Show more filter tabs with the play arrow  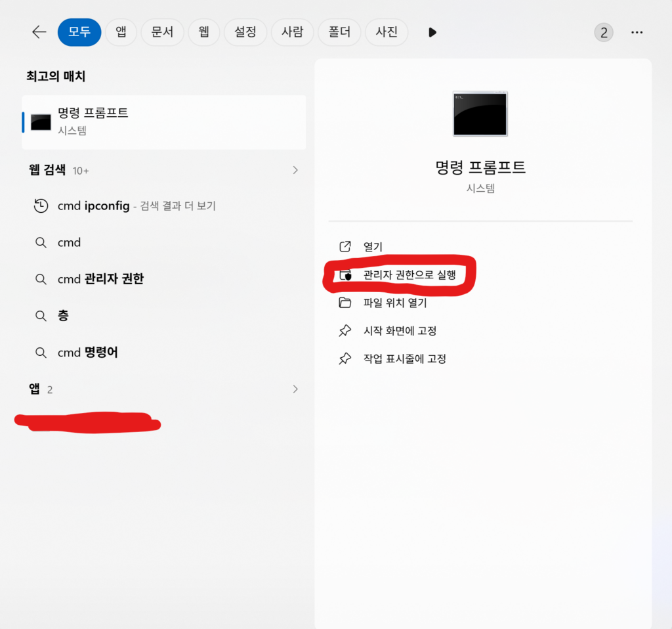[x=432, y=33]
